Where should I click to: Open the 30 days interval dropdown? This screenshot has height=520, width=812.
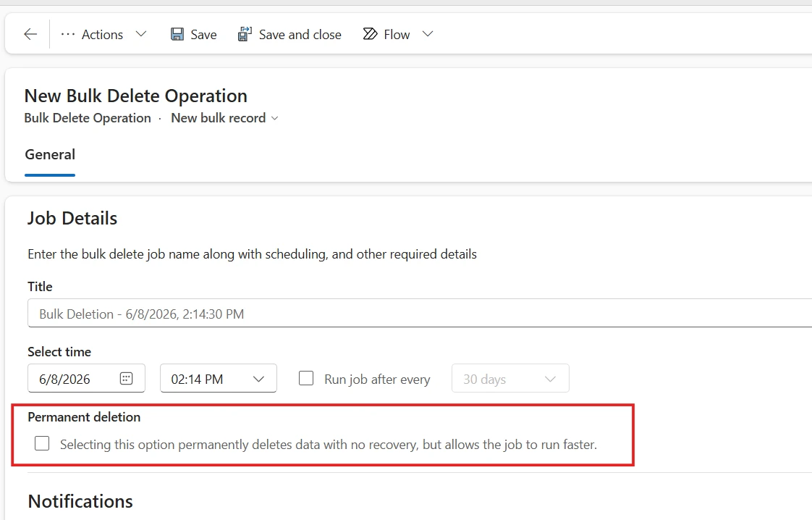tap(510, 379)
